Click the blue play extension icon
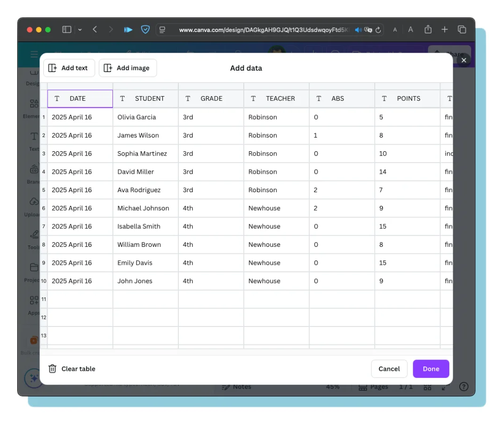 pyautogui.click(x=128, y=30)
